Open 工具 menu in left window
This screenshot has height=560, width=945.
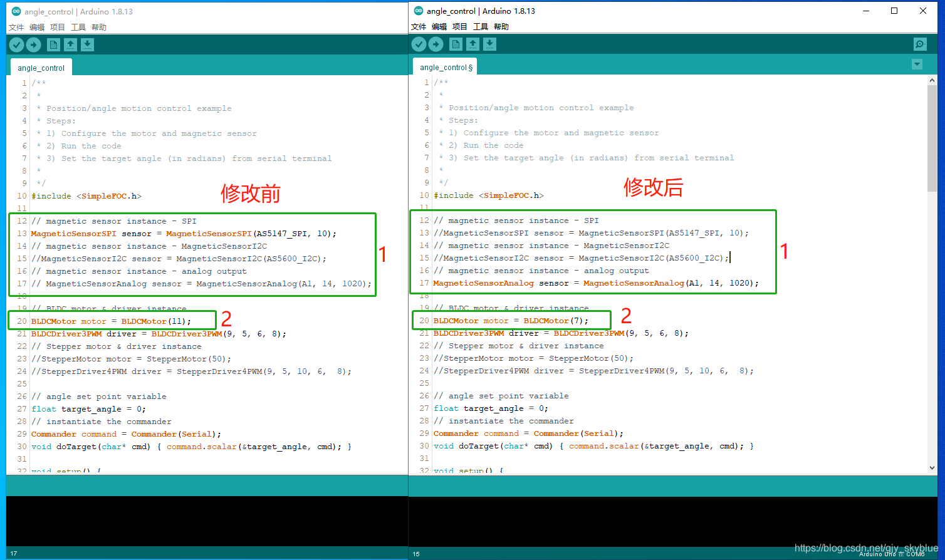click(x=78, y=28)
